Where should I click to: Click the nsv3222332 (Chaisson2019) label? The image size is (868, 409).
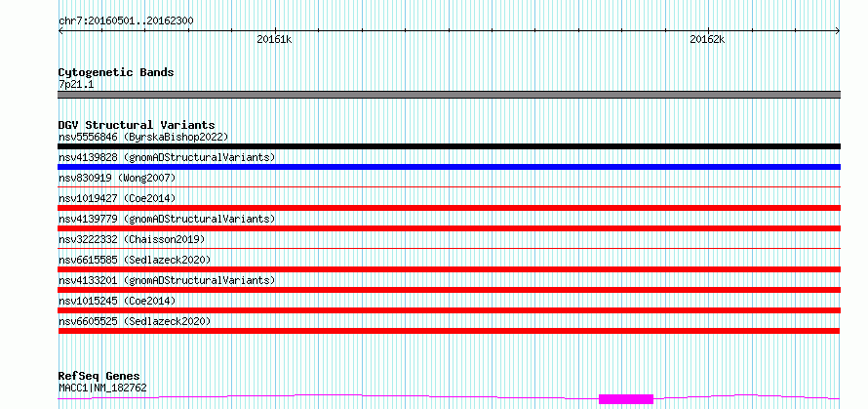tap(132, 239)
